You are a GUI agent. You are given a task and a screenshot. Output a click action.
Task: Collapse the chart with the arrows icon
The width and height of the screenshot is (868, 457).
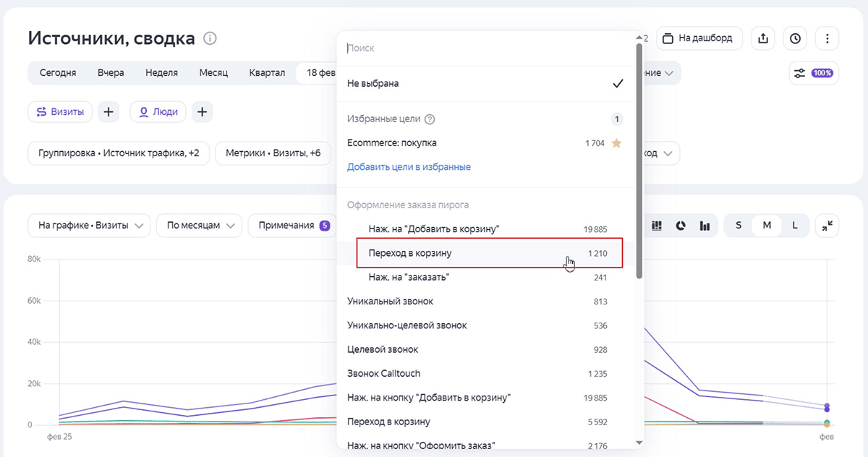point(827,226)
